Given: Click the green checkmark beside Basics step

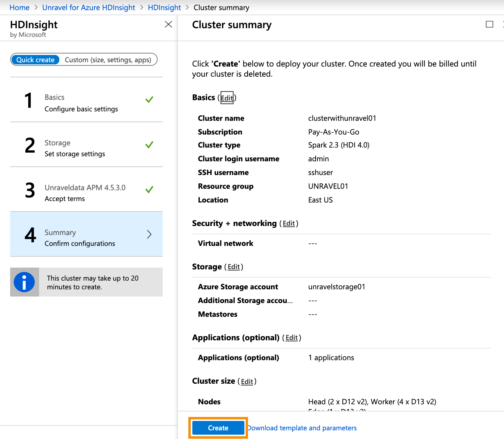Looking at the screenshot, I should click(x=149, y=99).
